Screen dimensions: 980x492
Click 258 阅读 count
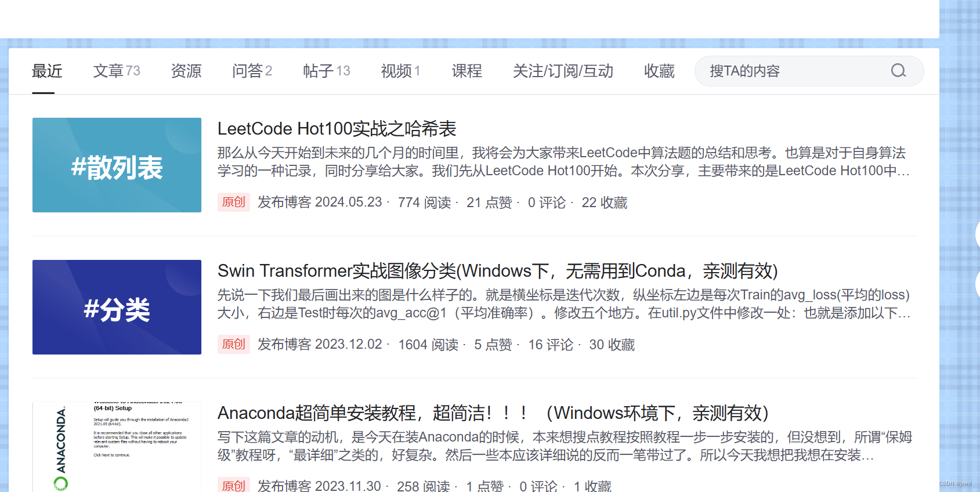[x=424, y=486]
